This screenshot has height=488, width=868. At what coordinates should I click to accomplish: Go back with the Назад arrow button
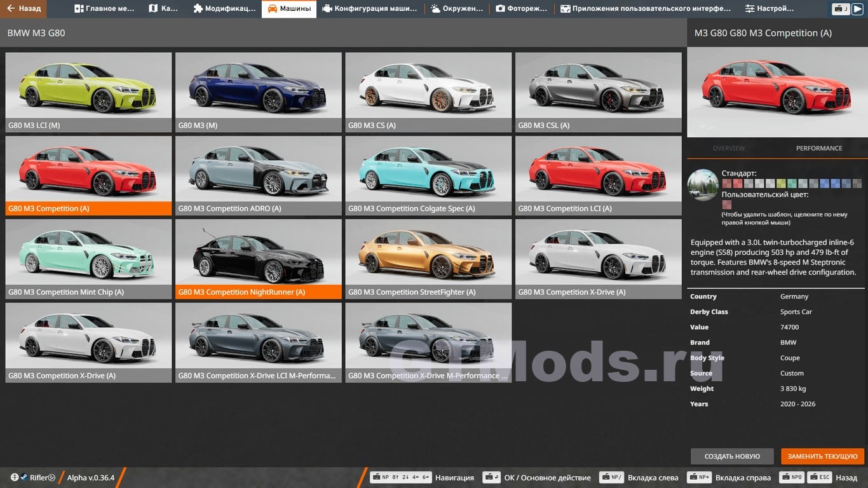click(24, 9)
